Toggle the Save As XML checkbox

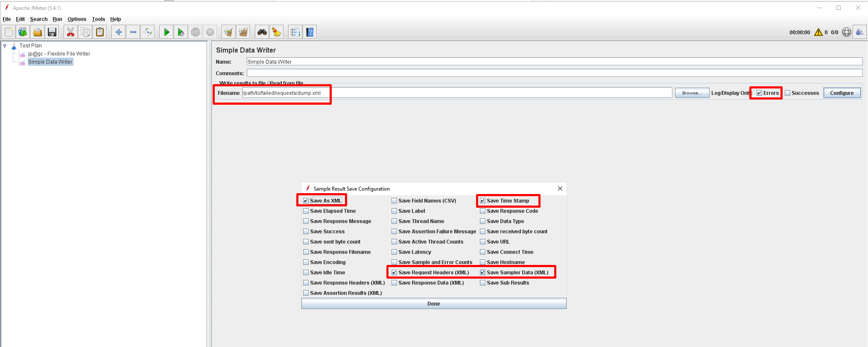(x=306, y=201)
